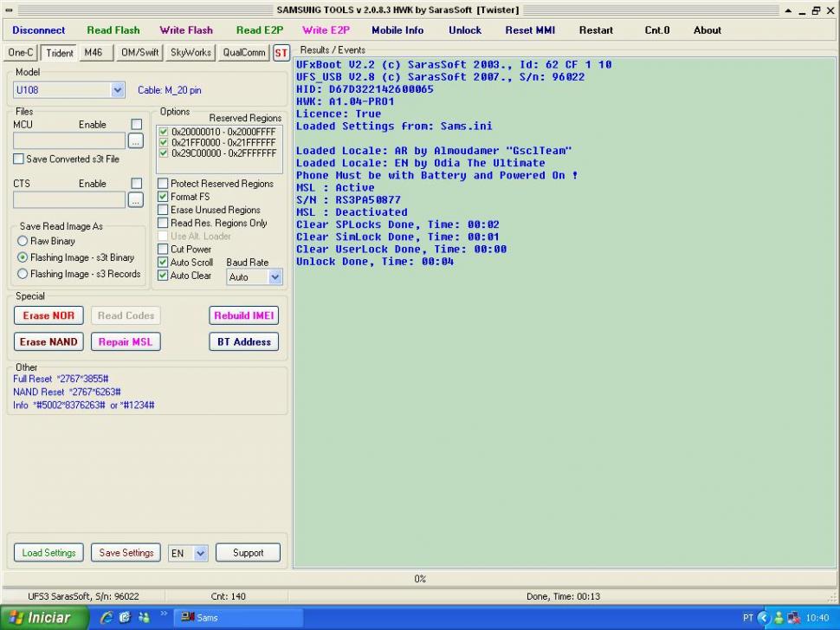Enable the CTS file checkbox
Image resolution: width=840 pixels, height=630 pixels.
(137, 184)
